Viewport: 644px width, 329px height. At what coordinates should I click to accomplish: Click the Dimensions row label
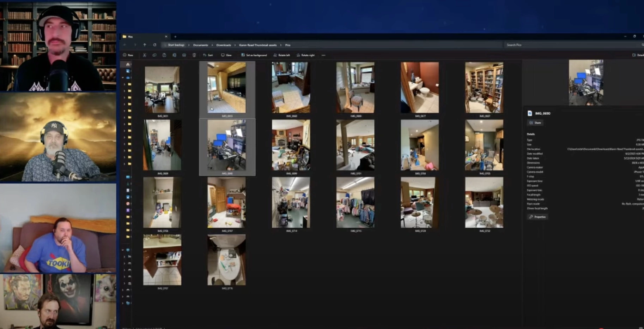pos(533,163)
